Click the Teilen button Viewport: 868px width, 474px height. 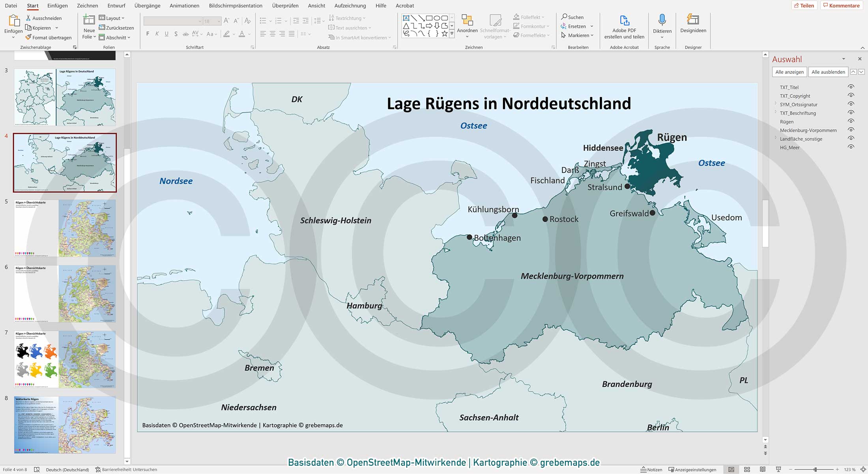point(804,5)
